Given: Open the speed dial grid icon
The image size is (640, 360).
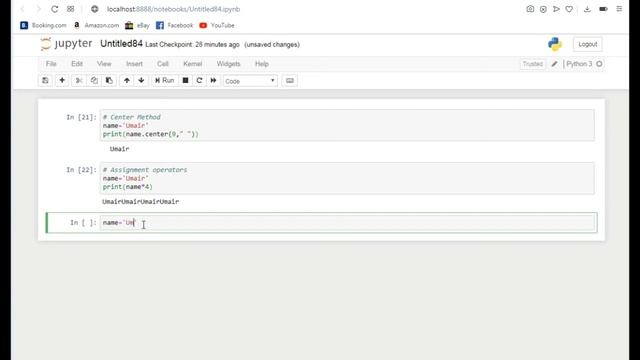Looking at the screenshot, I should pos(70,9).
